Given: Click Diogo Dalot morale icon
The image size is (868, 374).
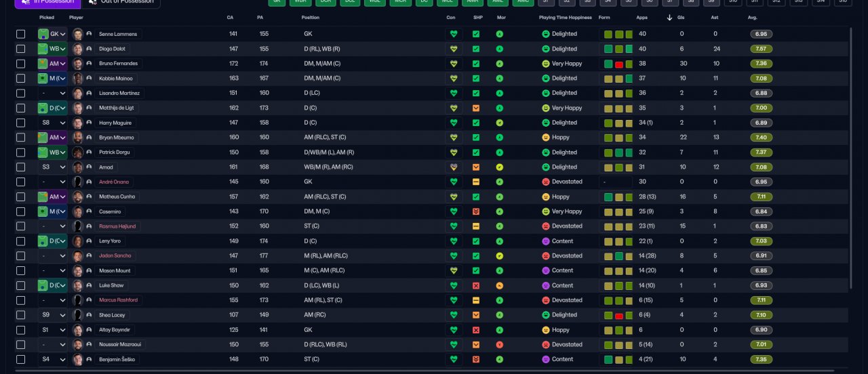Looking at the screenshot, I should click(500, 49).
